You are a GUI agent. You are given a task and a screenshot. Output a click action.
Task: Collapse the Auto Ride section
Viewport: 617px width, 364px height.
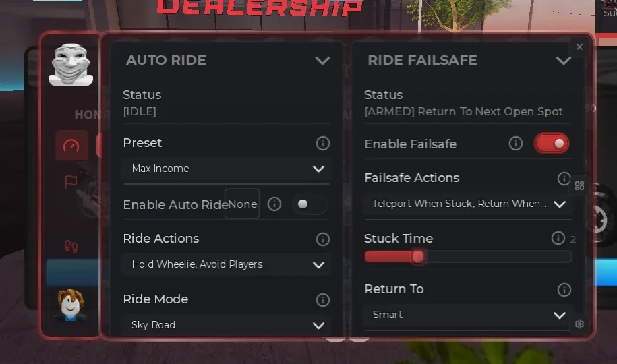tap(322, 61)
